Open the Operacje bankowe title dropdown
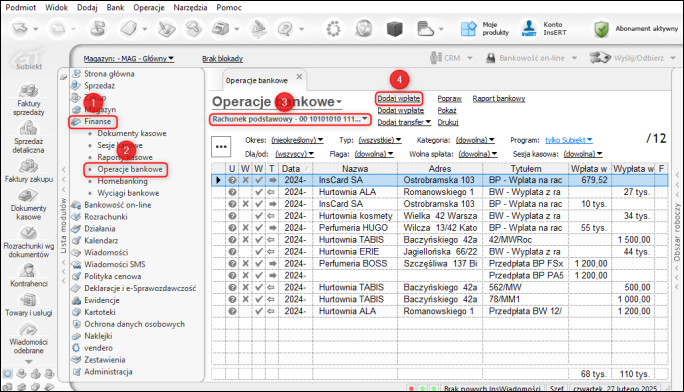Viewport: 684px width, 392px height. [277, 102]
